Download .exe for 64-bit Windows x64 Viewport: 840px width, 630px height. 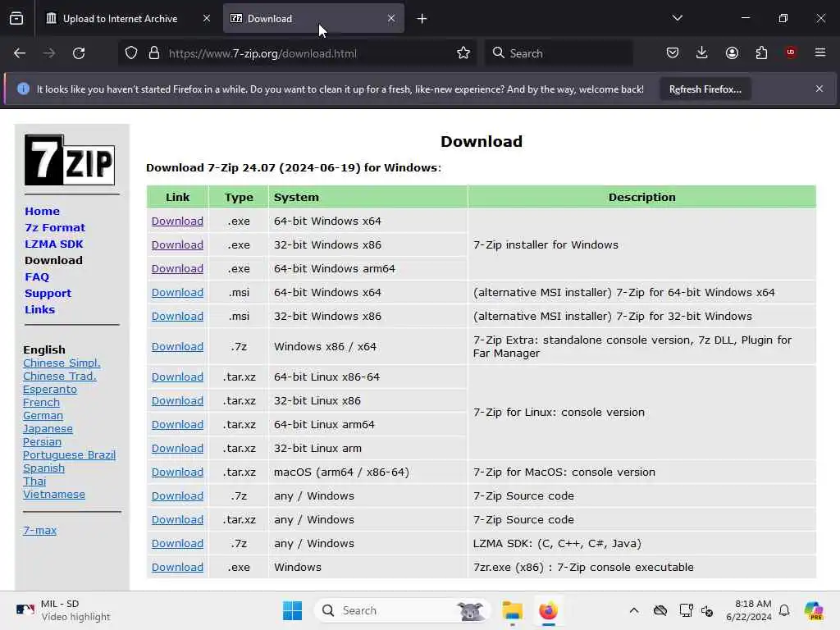(177, 221)
